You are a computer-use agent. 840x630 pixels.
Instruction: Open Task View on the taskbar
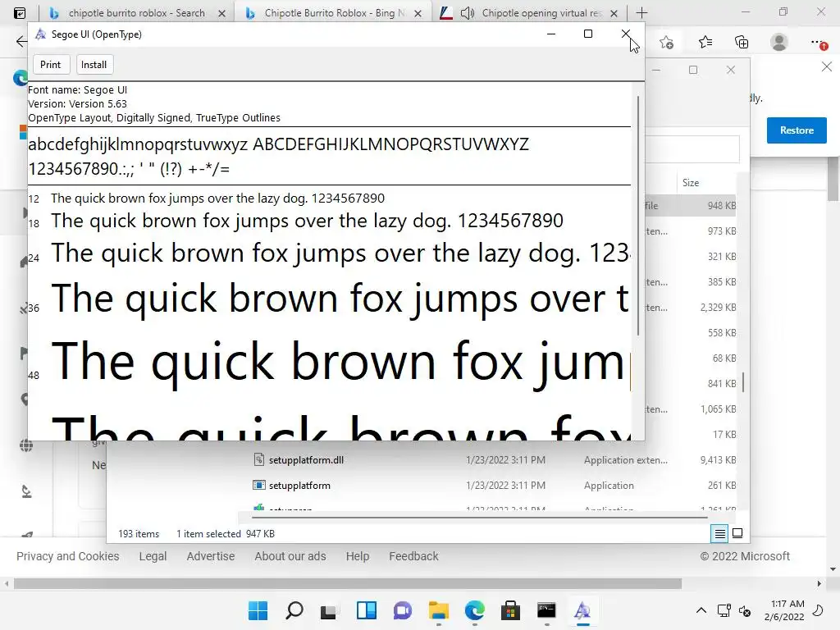[328, 610]
